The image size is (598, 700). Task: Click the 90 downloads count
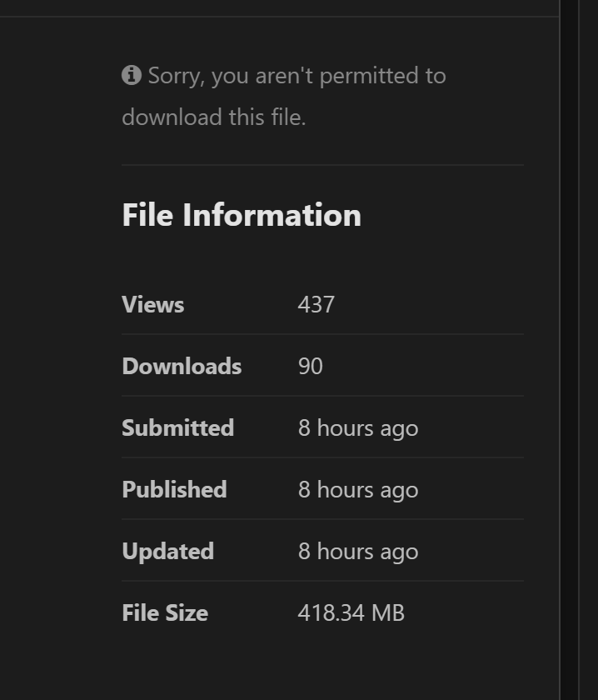[310, 366]
